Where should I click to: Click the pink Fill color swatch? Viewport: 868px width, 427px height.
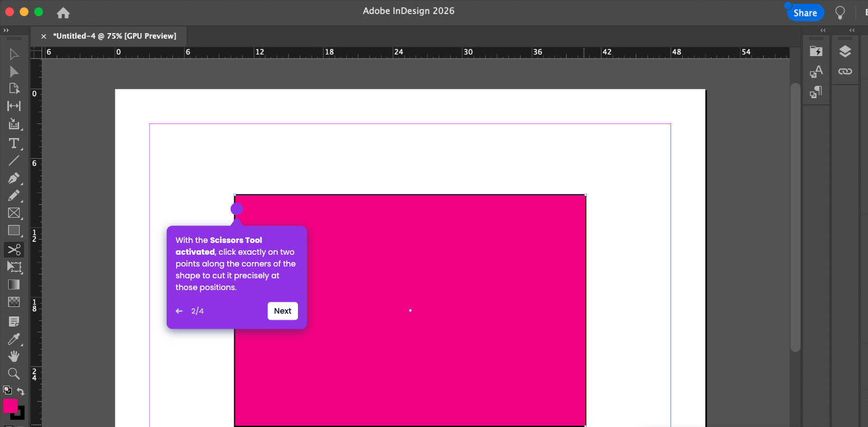tap(10, 406)
